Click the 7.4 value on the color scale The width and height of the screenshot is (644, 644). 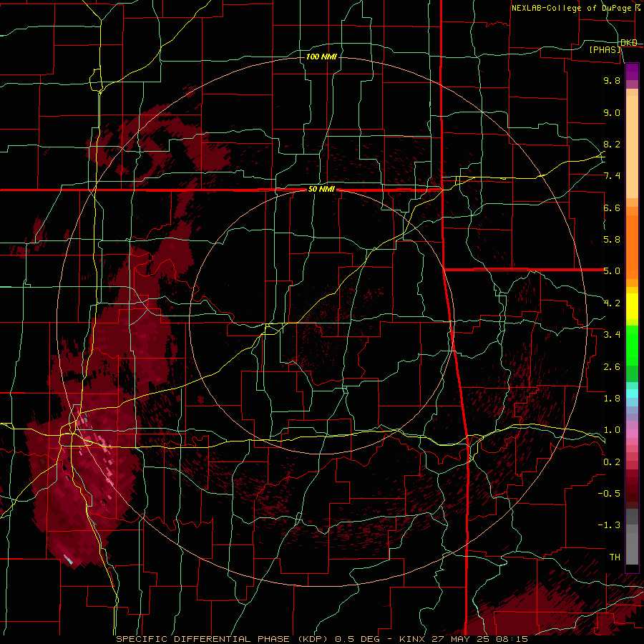612,176
